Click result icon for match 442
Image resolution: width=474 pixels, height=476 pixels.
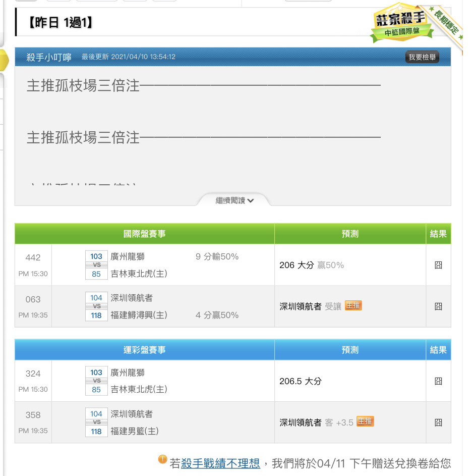438,265
